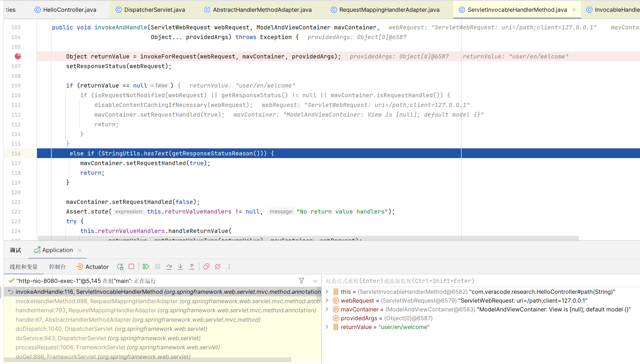The height and width of the screenshot is (364, 640).
Task: Click the Rerun debug Application icon
Action: coord(120,267)
